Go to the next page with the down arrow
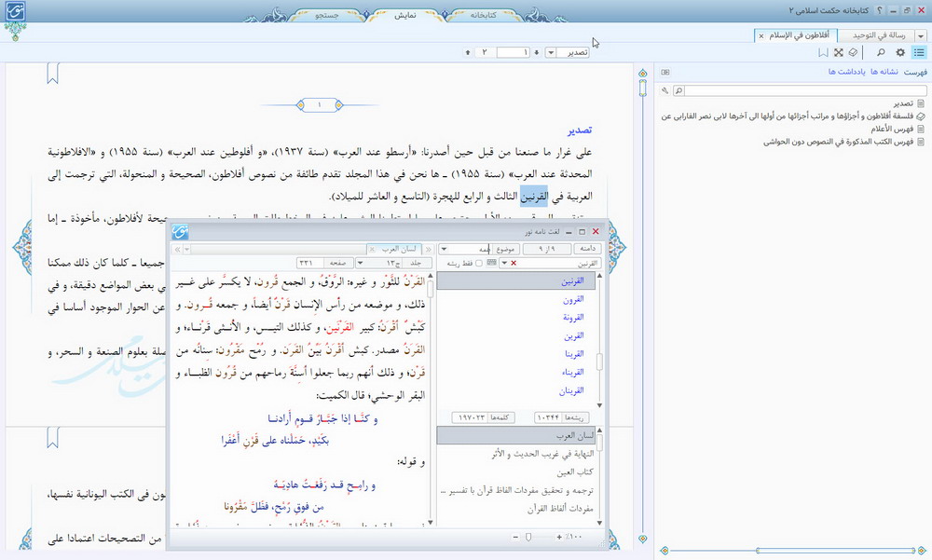Screen dimensions: 932x560 pyautogui.click(x=536, y=52)
